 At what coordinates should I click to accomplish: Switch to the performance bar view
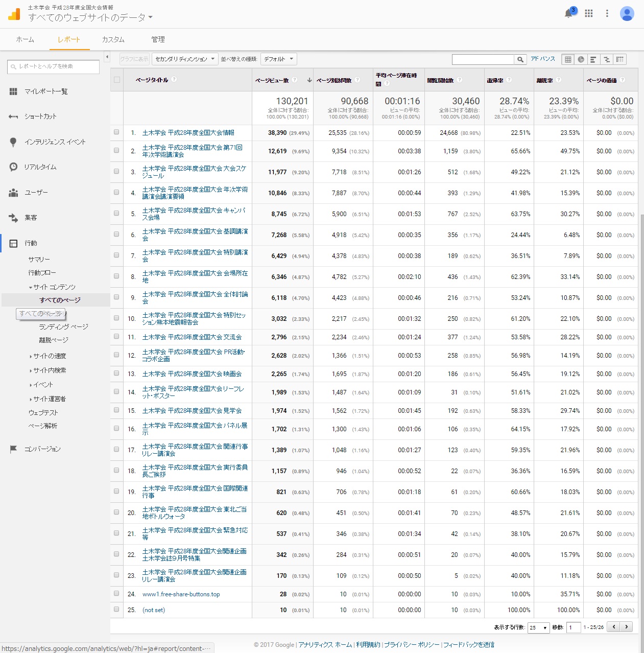593,59
